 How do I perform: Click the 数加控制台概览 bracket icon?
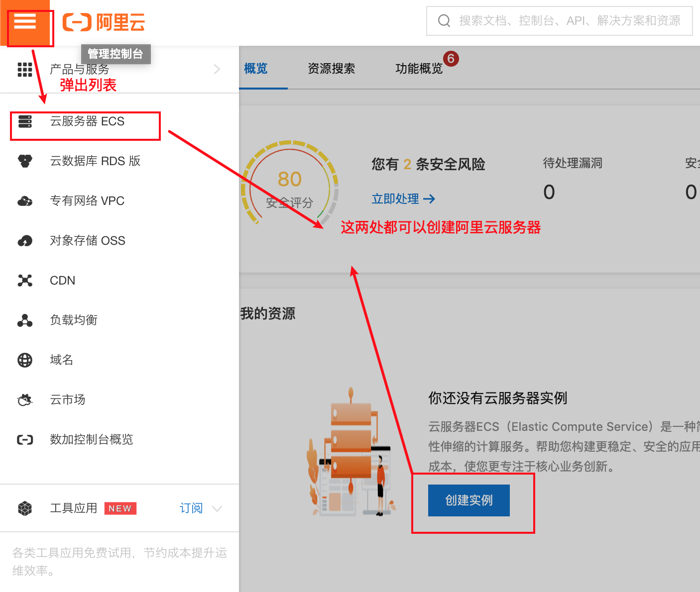25,440
